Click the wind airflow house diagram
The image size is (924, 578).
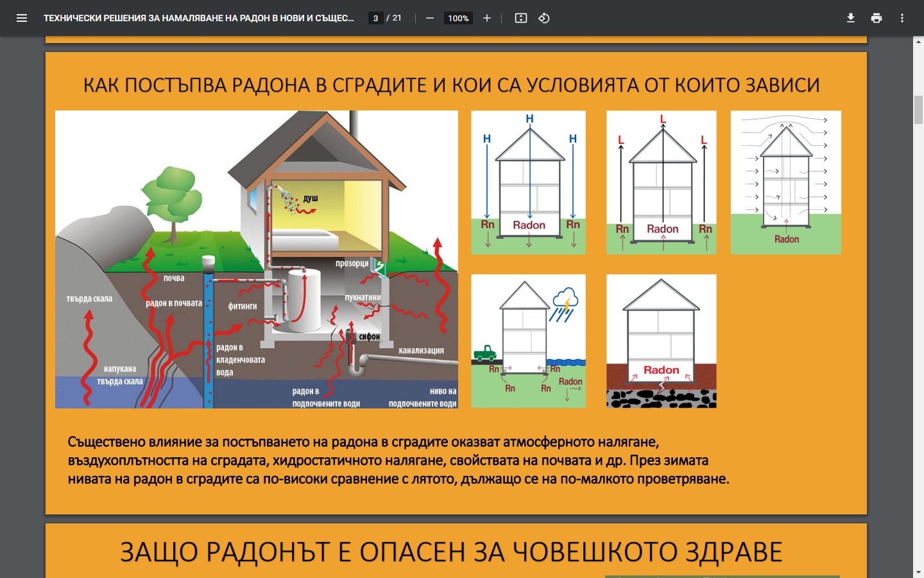pyautogui.click(x=786, y=182)
